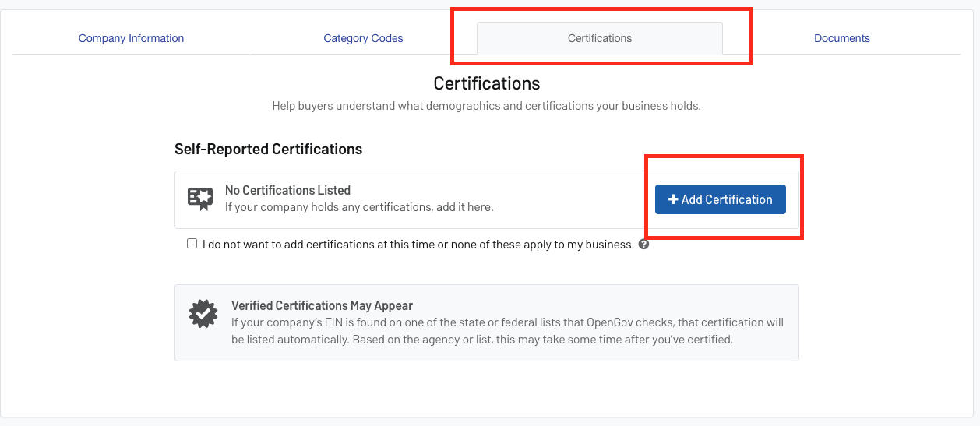Click the Help buyers understand description text
980x426 pixels.
487,106
